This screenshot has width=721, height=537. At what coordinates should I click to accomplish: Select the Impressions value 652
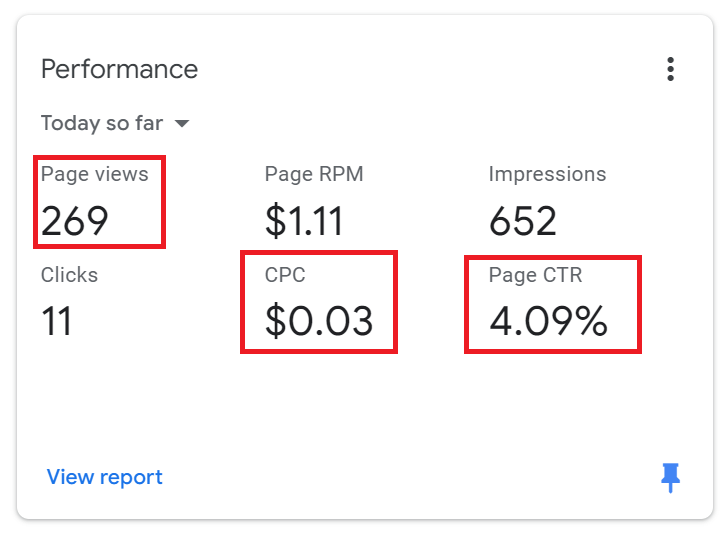523,221
